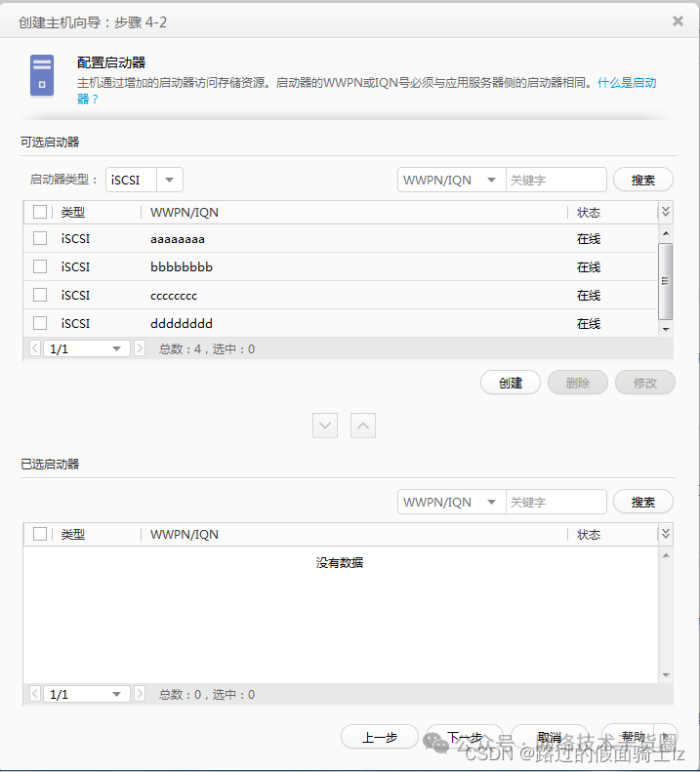Select the cccccccc initiator name
The height and width of the screenshot is (772, 700).
174,296
